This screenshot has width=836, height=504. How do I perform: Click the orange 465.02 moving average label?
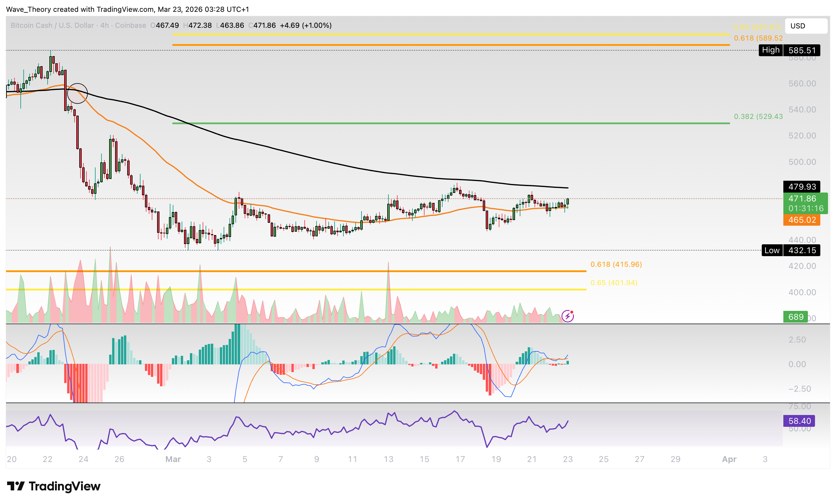click(801, 220)
